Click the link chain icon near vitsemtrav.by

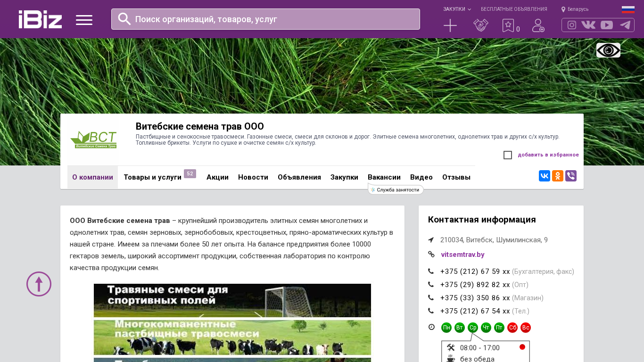tap(431, 255)
